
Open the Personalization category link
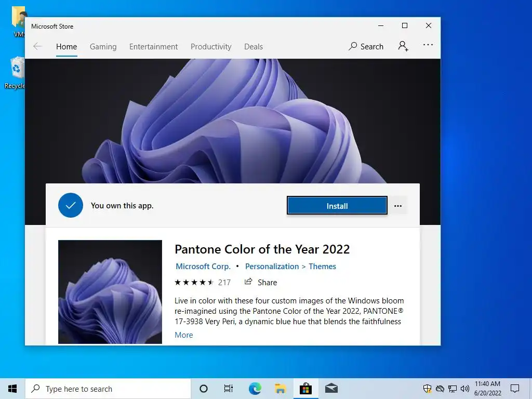click(x=272, y=267)
